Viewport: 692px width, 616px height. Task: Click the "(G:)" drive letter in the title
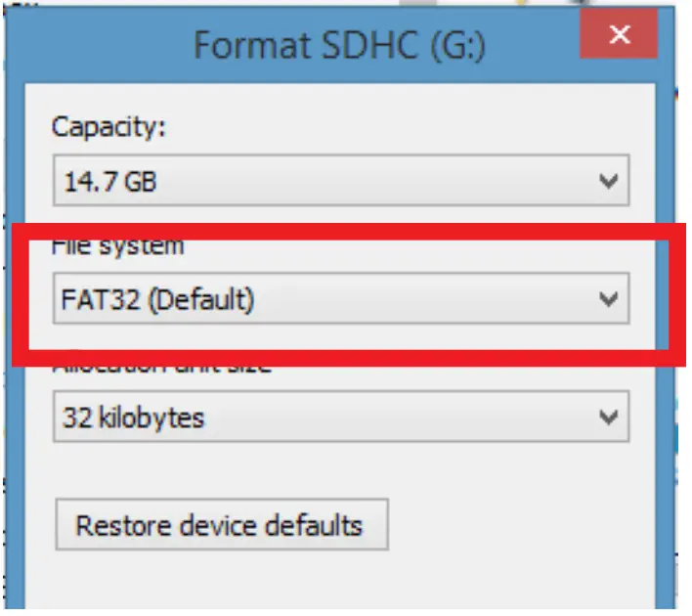tap(453, 45)
